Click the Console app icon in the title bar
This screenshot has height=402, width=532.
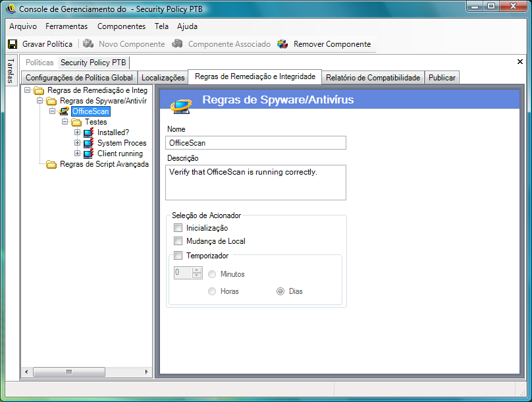[11, 9]
